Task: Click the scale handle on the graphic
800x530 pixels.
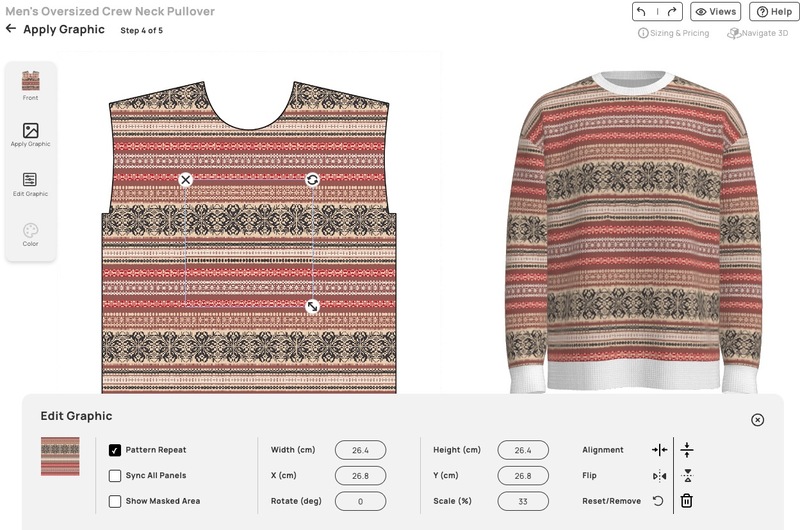Action: (312, 306)
